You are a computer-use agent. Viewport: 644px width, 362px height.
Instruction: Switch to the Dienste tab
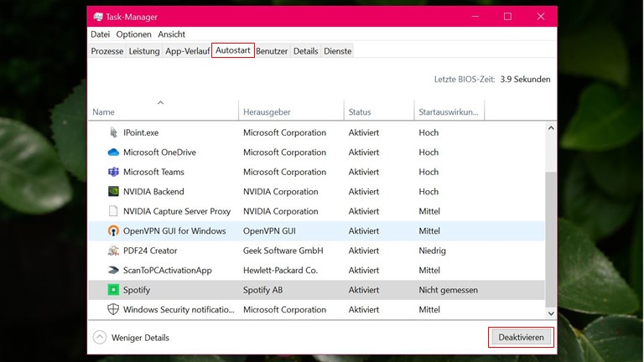(338, 51)
